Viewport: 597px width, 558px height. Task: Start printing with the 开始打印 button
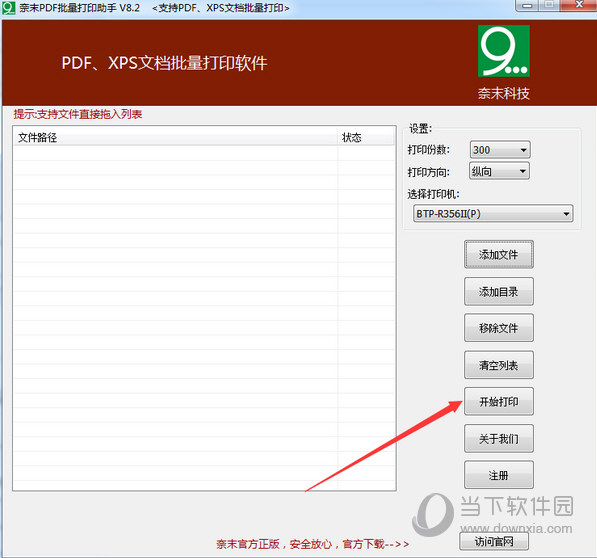pyautogui.click(x=498, y=402)
